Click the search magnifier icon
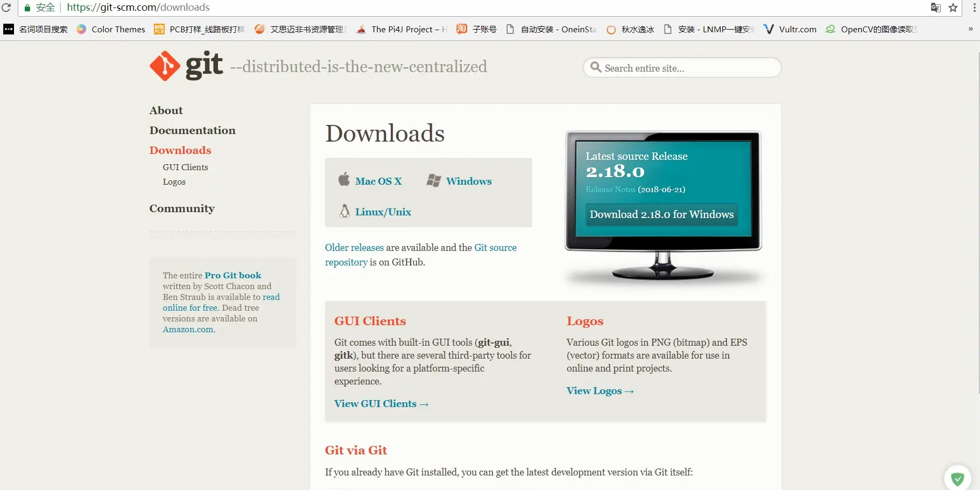 point(595,67)
